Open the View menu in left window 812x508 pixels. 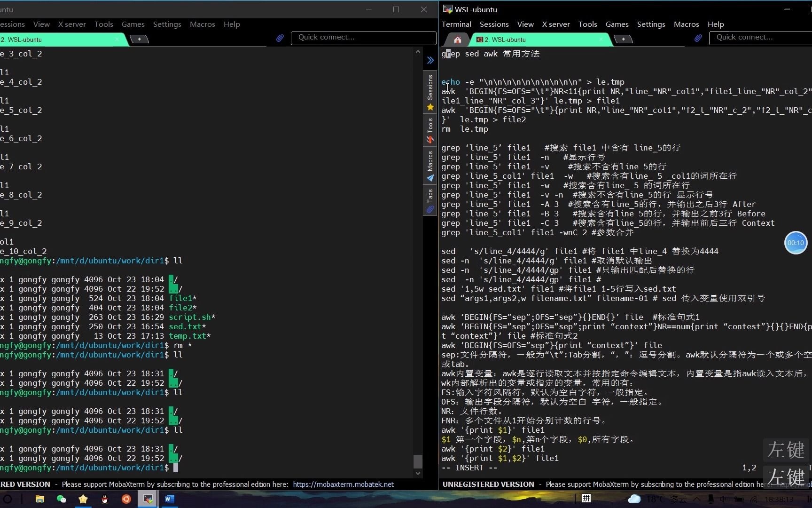tap(41, 24)
